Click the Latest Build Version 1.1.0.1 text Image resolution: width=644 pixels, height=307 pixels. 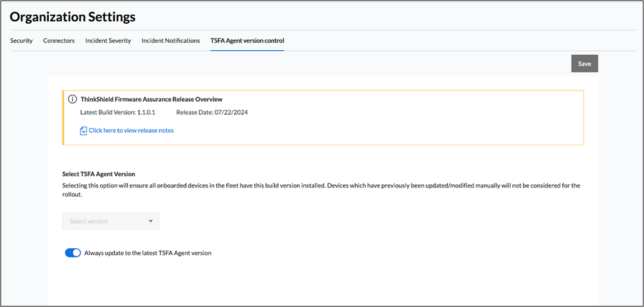point(118,112)
